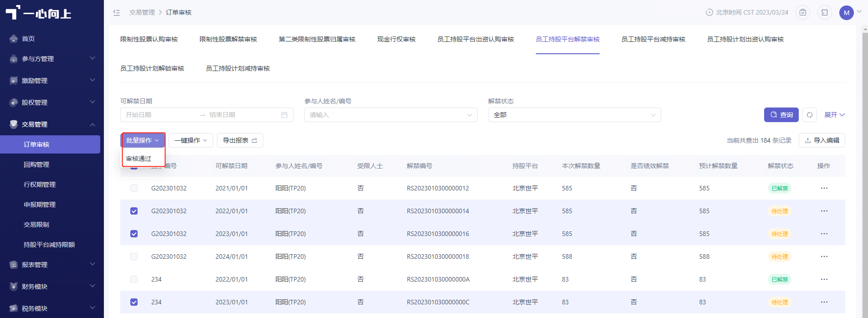Click the Beijing time clock icon
This screenshot has height=318, width=868.
coord(709,12)
